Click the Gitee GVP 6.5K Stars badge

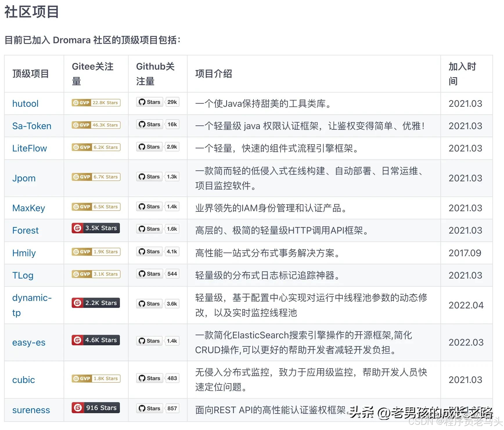[x=96, y=207]
